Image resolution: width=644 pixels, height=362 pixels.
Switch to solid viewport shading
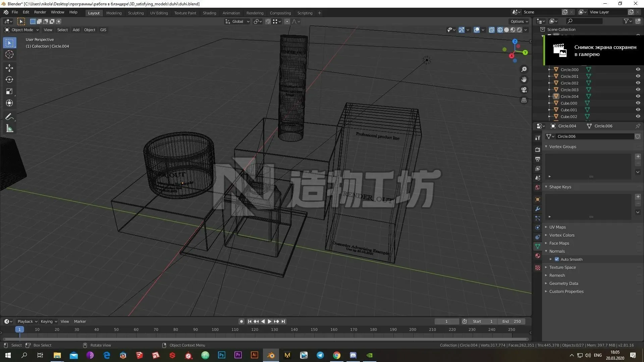pyautogui.click(x=506, y=30)
